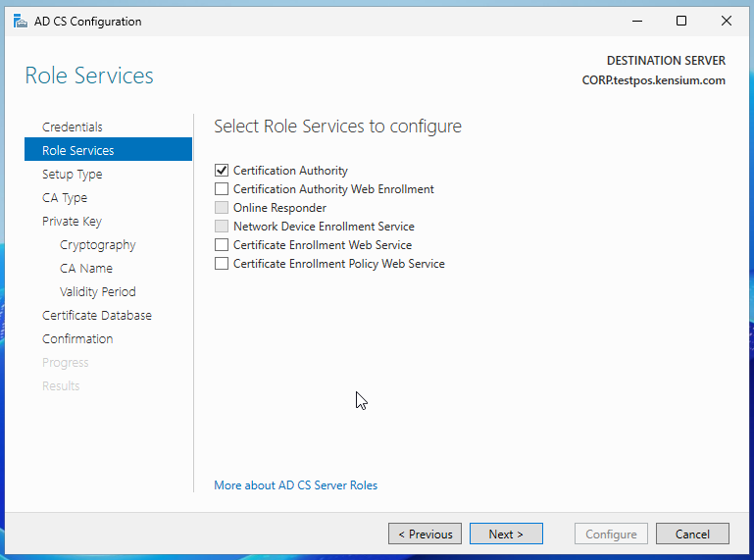Viewport: 754px width, 560px height.
Task: Click the AD CS Configuration window title text
Action: pyautogui.click(x=87, y=22)
